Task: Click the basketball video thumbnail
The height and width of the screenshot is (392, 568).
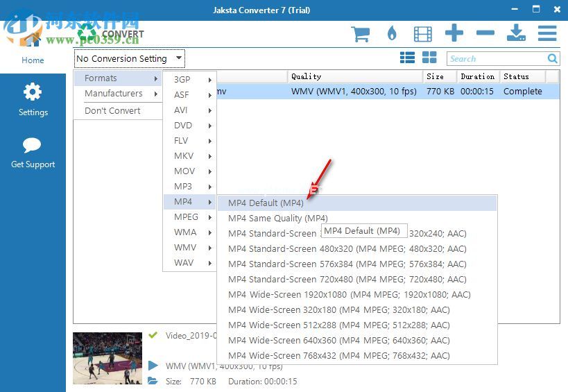Action: [107, 357]
